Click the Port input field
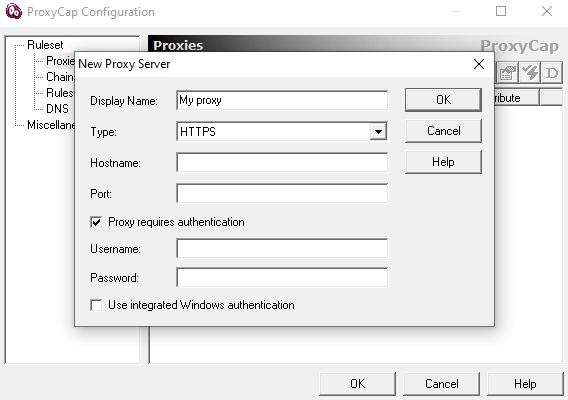 click(282, 193)
